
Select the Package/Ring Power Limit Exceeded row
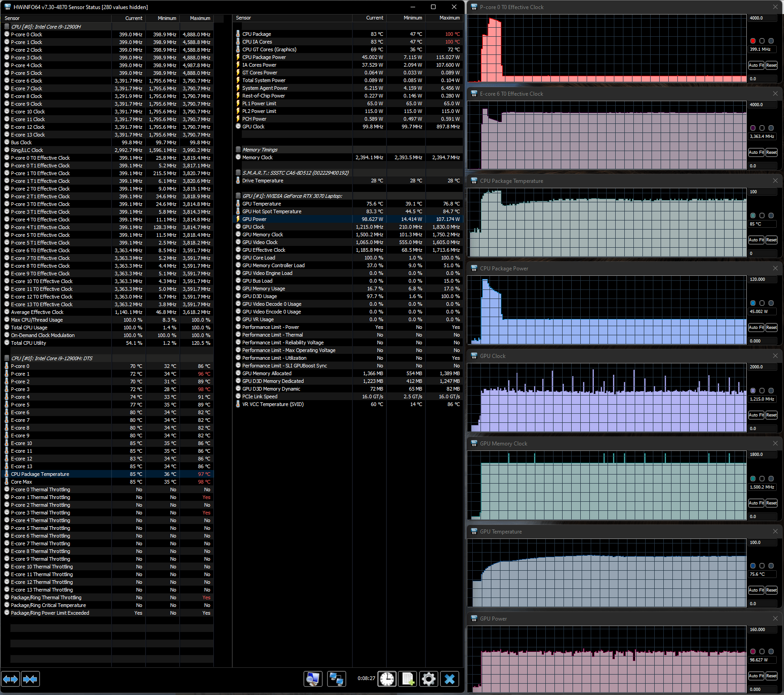pos(108,613)
